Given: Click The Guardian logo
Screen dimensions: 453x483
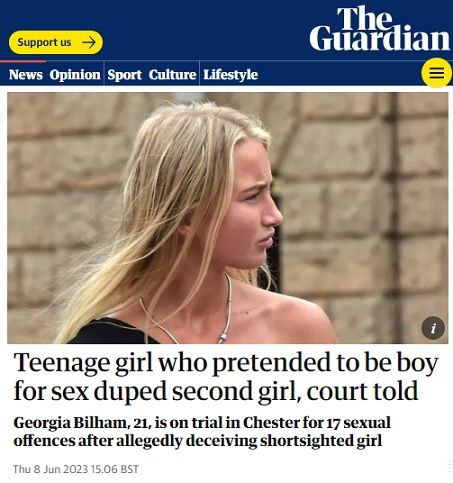Looking at the screenshot, I should point(380,29).
